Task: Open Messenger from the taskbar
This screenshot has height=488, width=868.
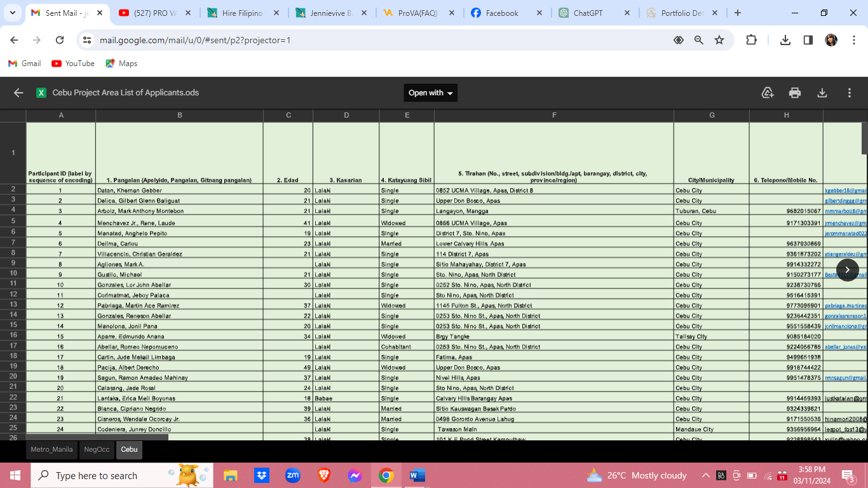Action: tap(355, 475)
